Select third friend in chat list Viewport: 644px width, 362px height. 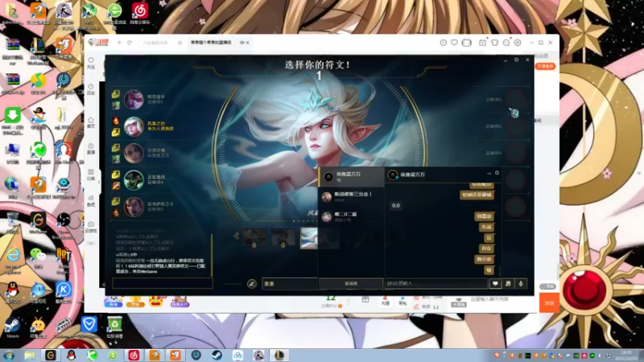[352, 216]
